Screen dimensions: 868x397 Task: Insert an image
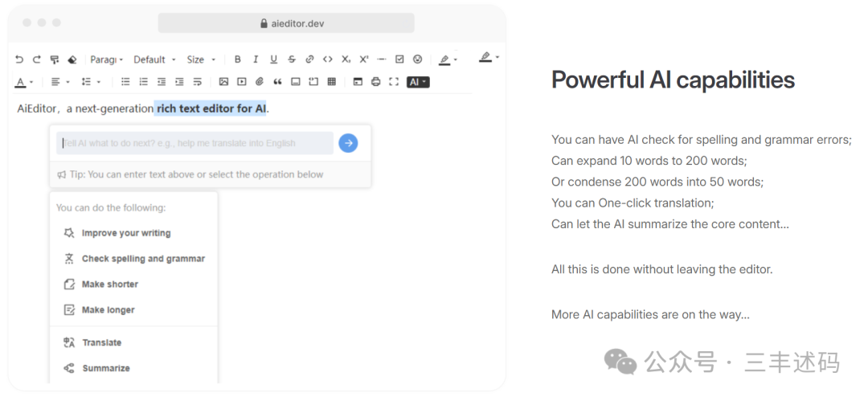pos(223,82)
